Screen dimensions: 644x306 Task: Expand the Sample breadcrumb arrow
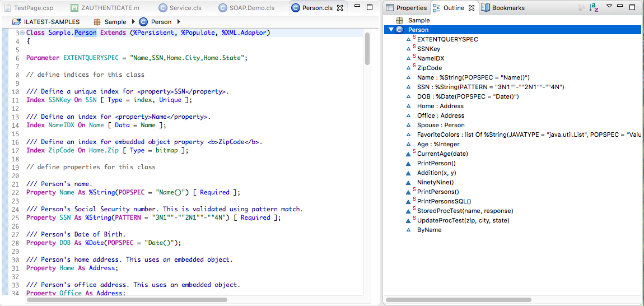click(x=133, y=22)
